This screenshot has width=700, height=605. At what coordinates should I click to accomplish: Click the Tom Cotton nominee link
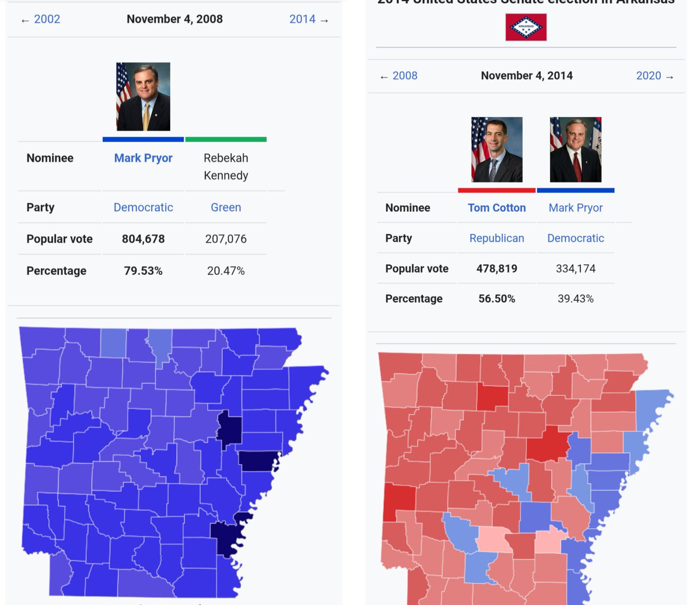pos(497,208)
